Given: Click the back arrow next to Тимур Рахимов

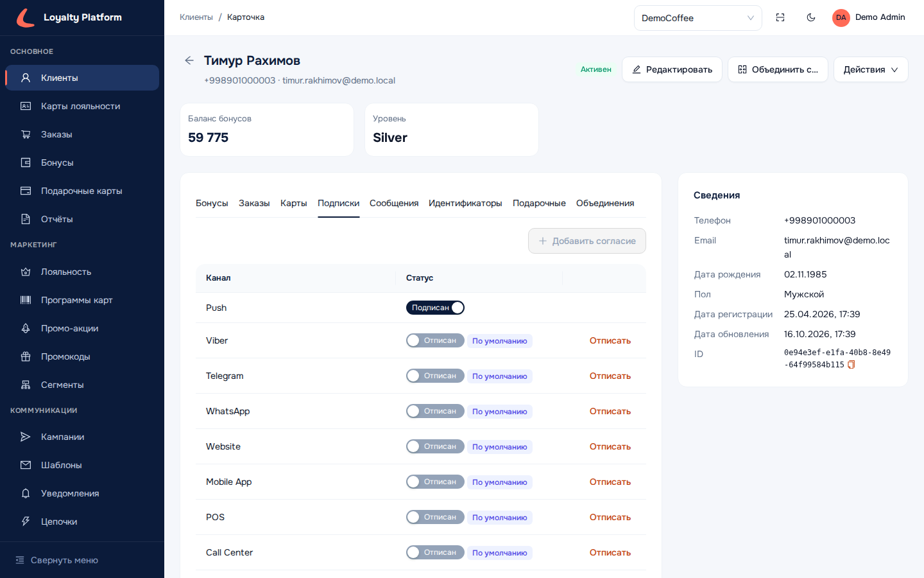Looking at the screenshot, I should (x=189, y=60).
